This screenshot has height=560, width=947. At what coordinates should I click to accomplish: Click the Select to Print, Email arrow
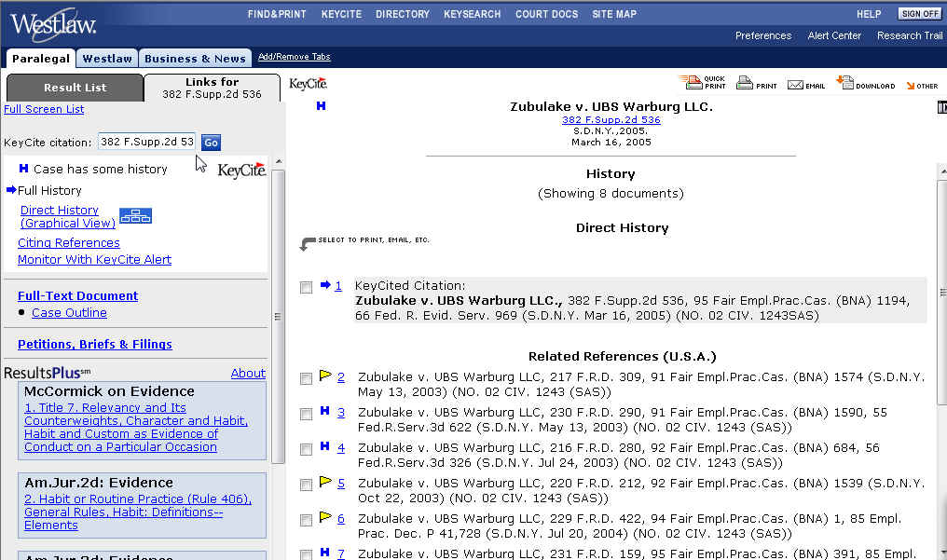(308, 244)
